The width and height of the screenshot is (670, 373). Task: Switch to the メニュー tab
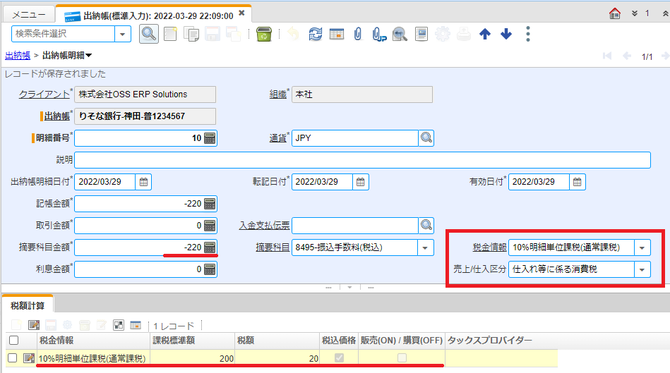(29, 15)
